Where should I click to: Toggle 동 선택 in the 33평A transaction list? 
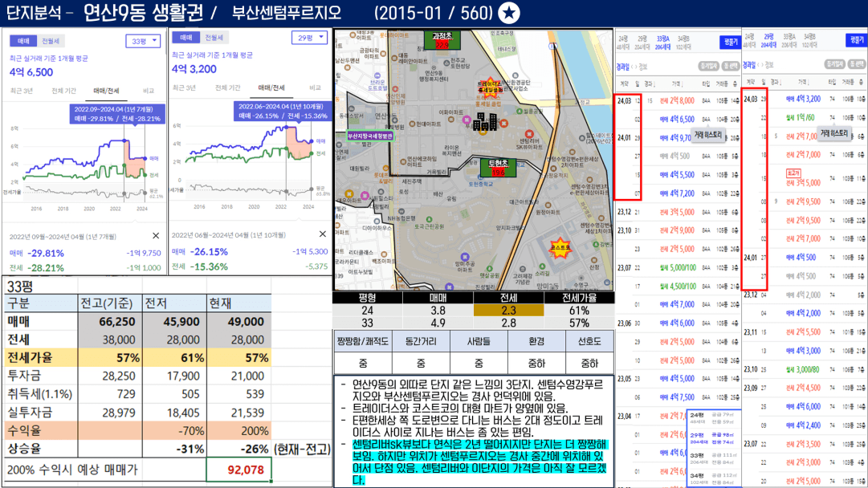731,67
